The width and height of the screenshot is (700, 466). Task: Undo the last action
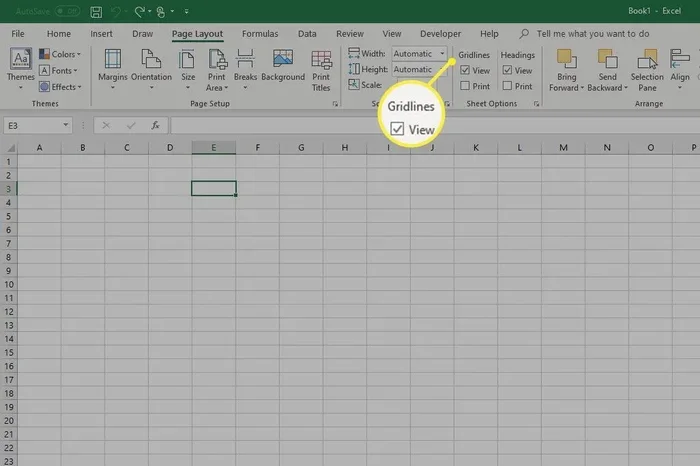[x=116, y=12]
